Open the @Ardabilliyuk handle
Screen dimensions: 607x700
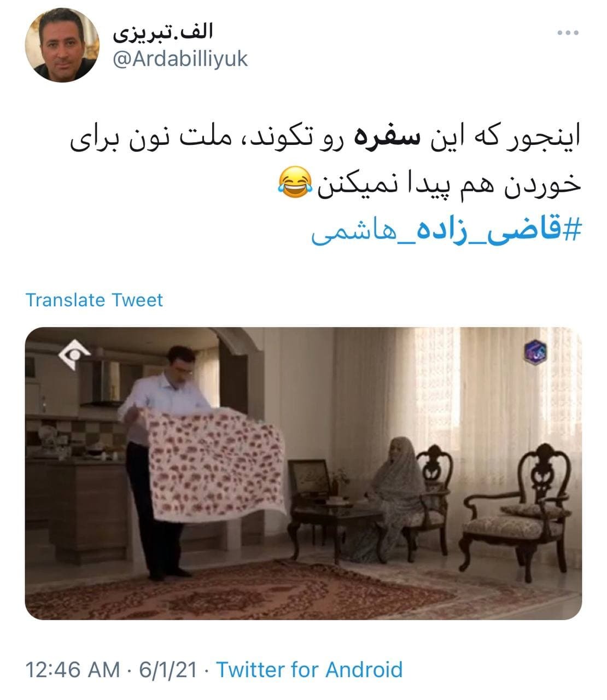[180, 59]
